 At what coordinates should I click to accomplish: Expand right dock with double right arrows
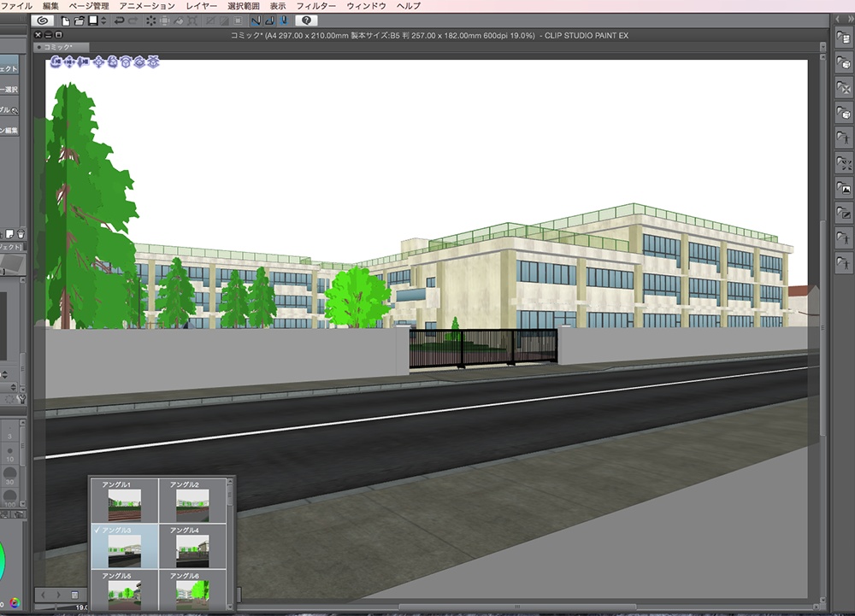850,19
